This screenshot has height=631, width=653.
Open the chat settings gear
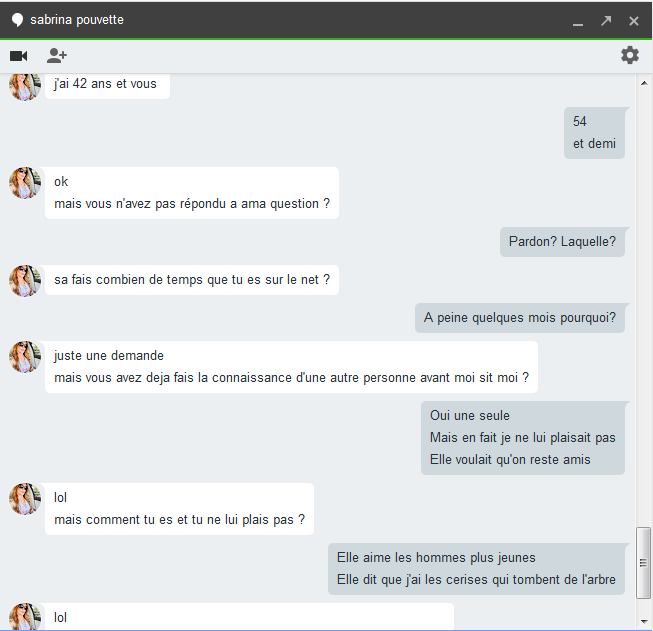click(x=629, y=55)
